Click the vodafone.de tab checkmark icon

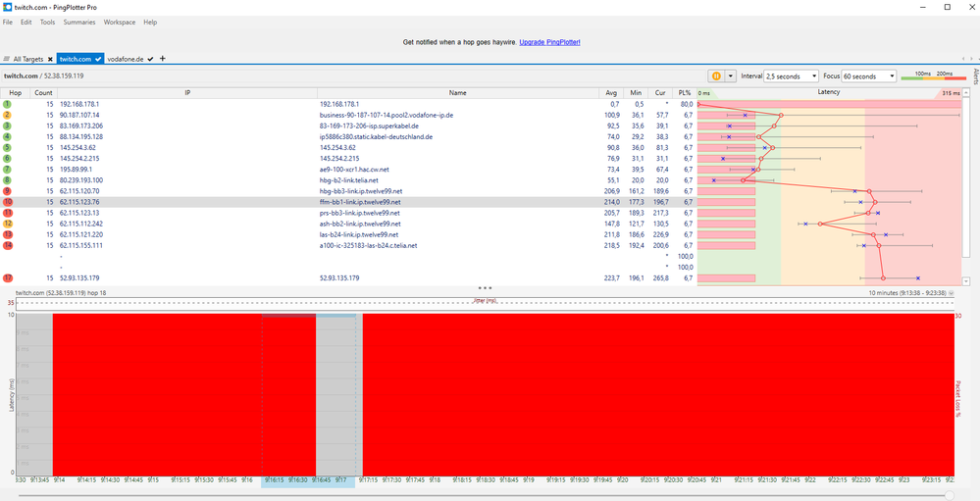click(x=151, y=59)
